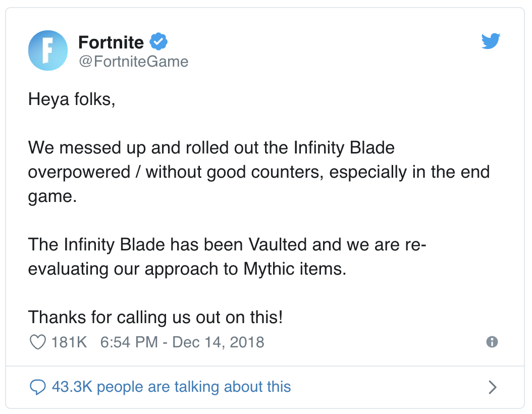Viewport: 532px width, 414px height.
Task: Click the 181K likes count
Action: coord(69,342)
